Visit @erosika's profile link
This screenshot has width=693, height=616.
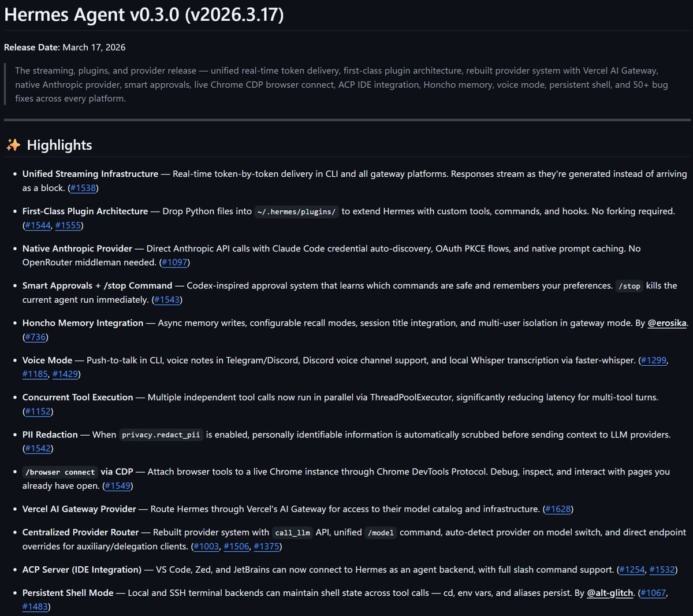point(667,323)
